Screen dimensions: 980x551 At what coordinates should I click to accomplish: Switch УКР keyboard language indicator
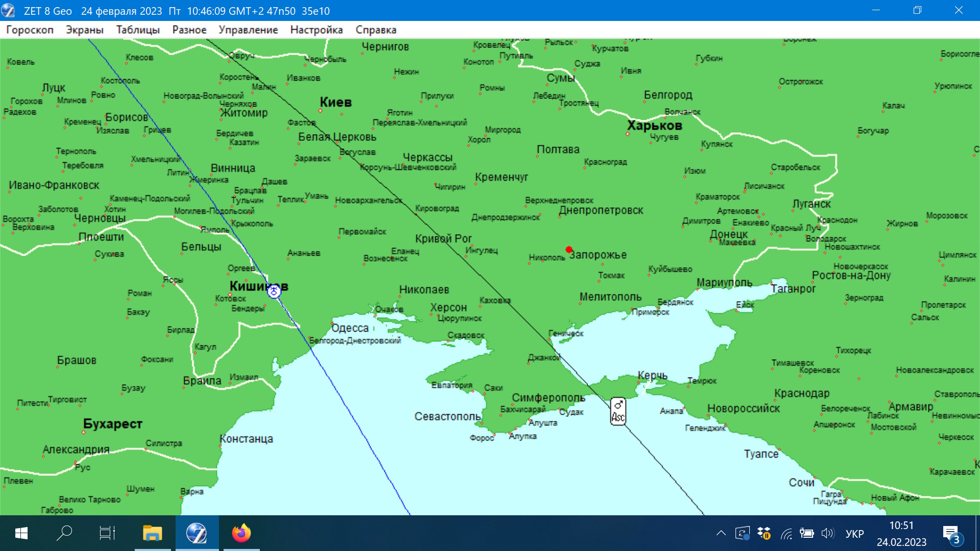(854, 534)
